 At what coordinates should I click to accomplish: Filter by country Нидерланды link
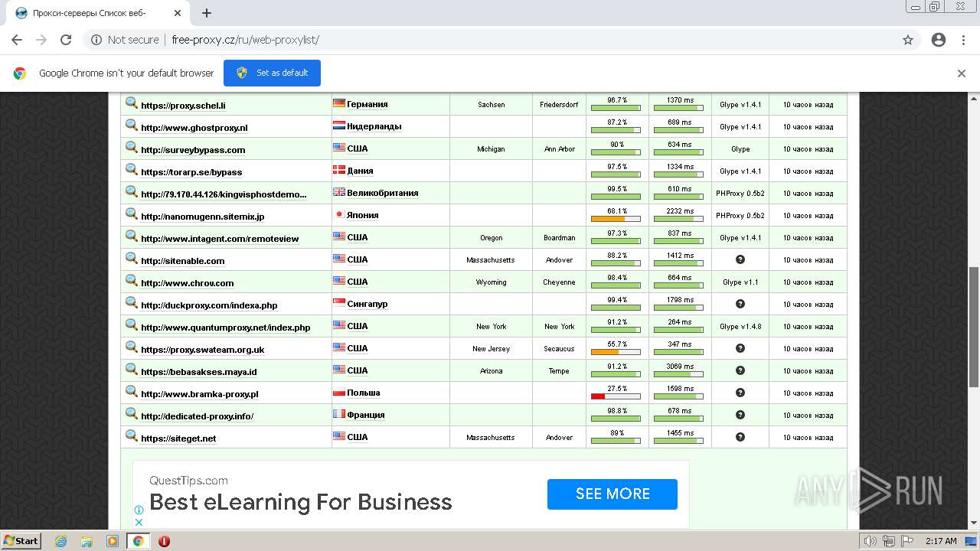[x=374, y=126]
